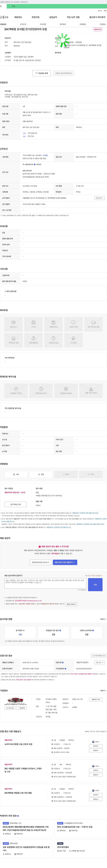Viewport: 107px width, 868px height.
Task: Jump to the 복리후생 section tab
Action: click(x=63, y=24)
